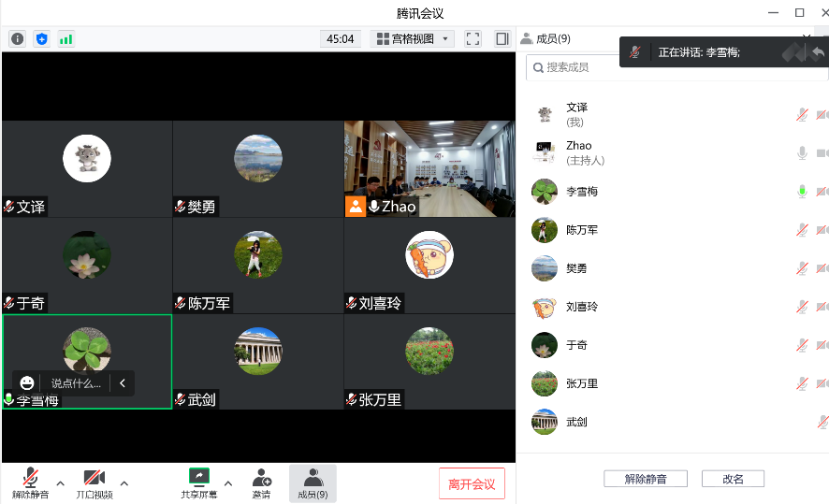Toggle the side panel layout icon
This screenshot has width=829, height=504.
[x=502, y=38]
